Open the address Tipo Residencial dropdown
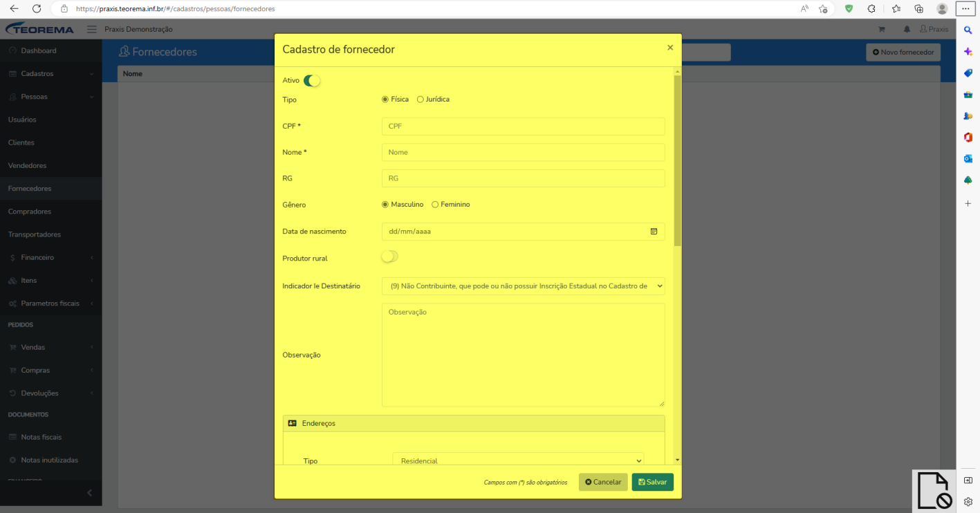The height and width of the screenshot is (513, 980). point(518,460)
